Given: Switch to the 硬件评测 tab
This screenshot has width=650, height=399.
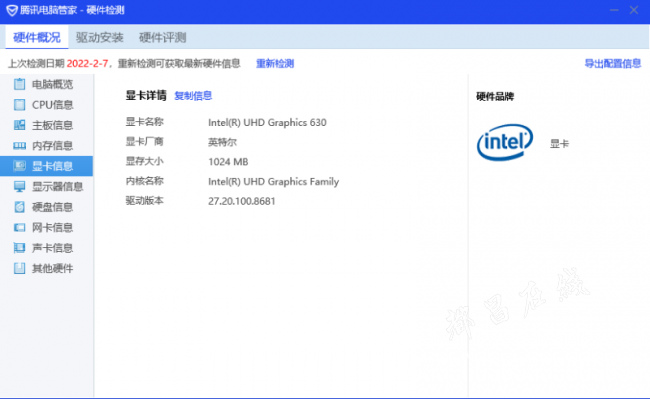Looking at the screenshot, I should pos(162,37).
